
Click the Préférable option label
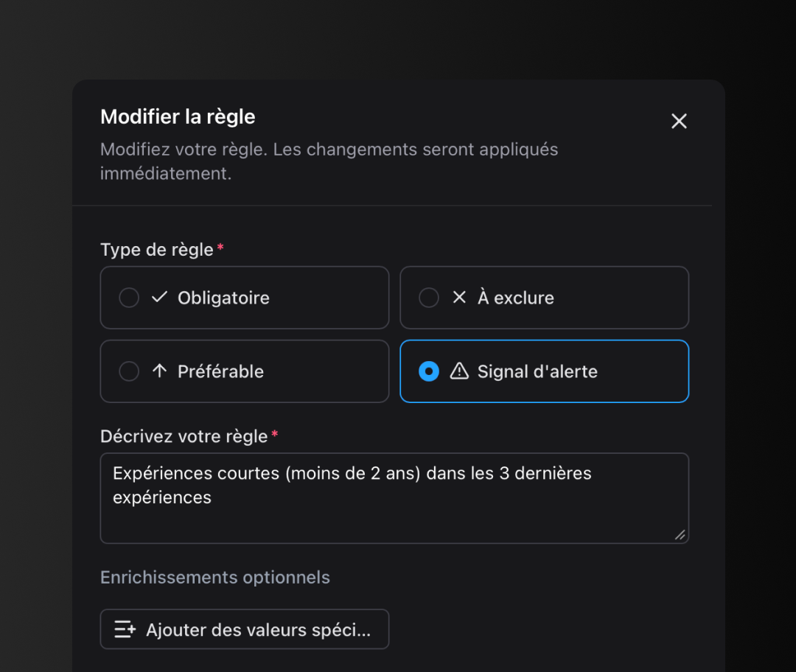pos(220,371)
